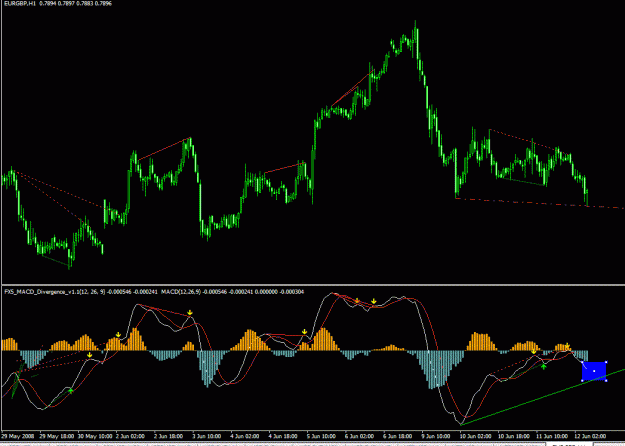Select the blue rectangle object in the MACD window

point(594,371)
